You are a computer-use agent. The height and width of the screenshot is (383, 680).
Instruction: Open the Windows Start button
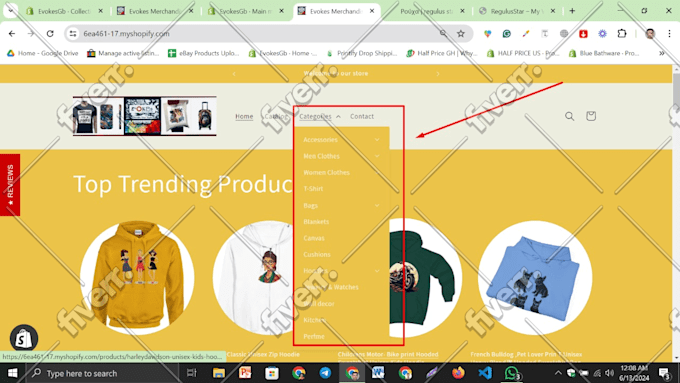(x=13, y=373)
